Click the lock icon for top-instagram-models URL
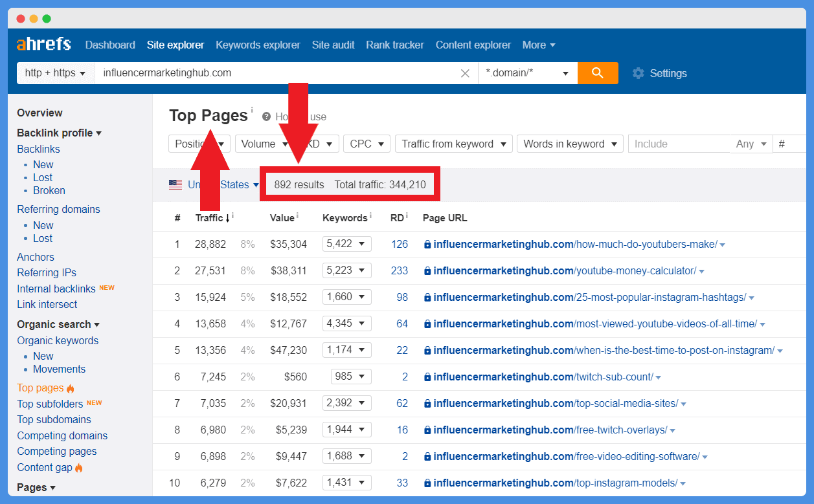 (x=427, y=483)
